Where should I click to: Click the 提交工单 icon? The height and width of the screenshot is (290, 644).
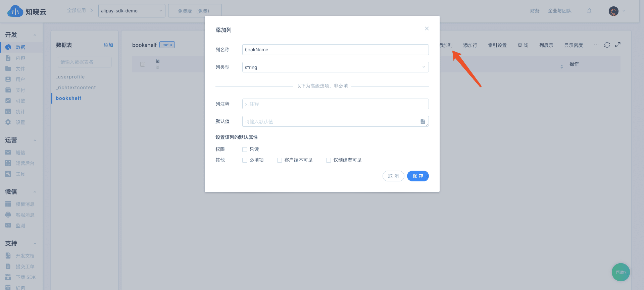click(x=8, y=267)
